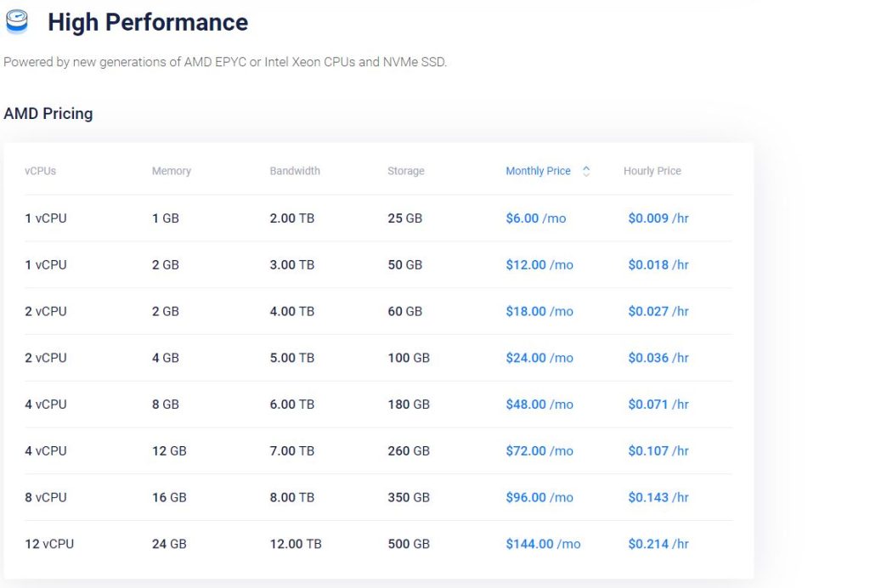This screenshot has width=870, height=588.
Task: Click the AMD Pricing section heading
Action: point(48,113)
